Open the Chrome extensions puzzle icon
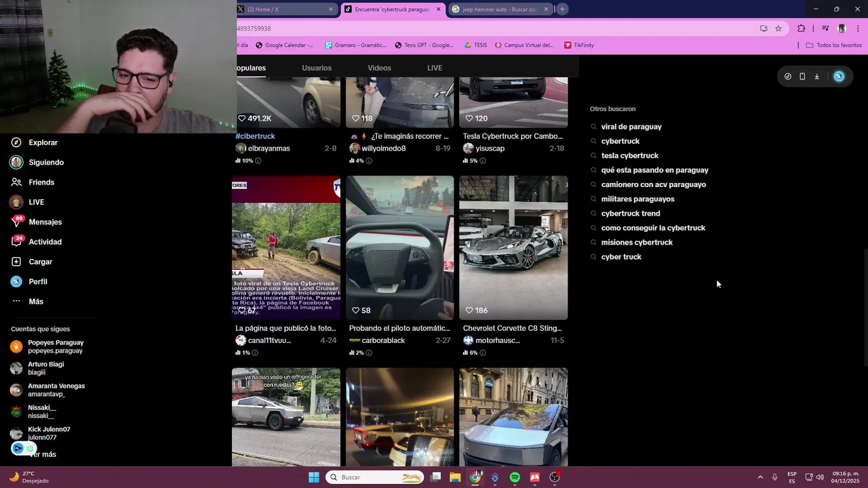 pyautogui.click(x=802, y=28)
